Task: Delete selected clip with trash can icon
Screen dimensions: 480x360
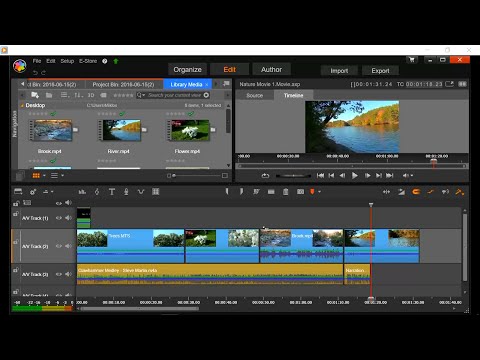Action: click(286, 192)
